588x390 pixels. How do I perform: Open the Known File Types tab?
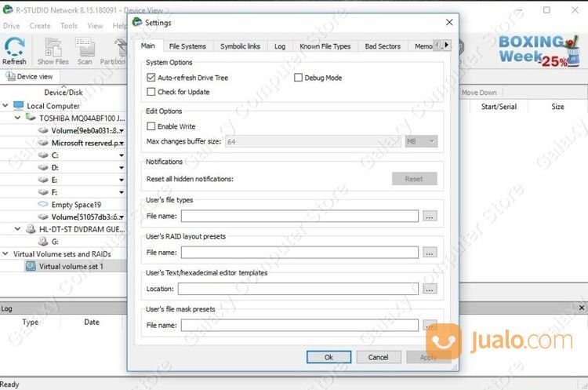coord(325,46)
